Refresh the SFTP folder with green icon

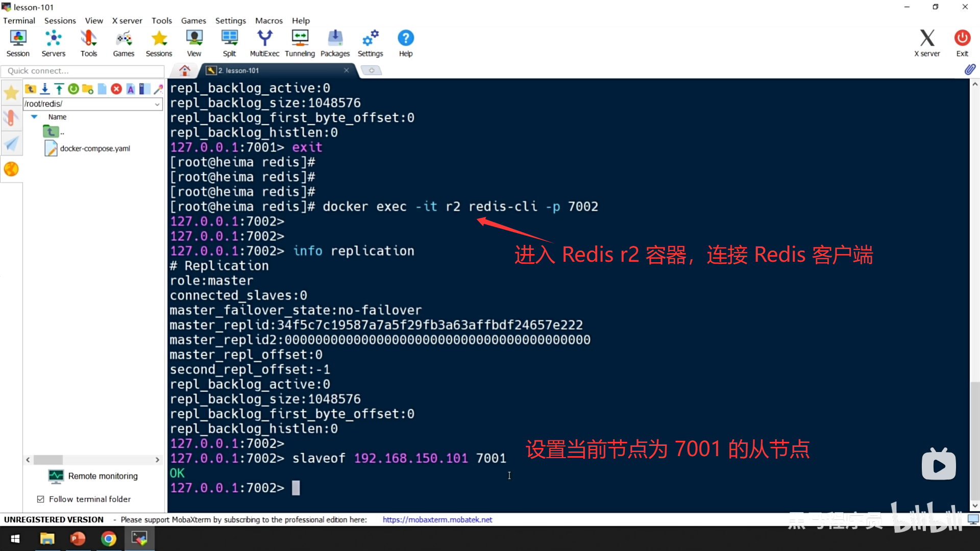pyautogui.click(x=73, y=89)
